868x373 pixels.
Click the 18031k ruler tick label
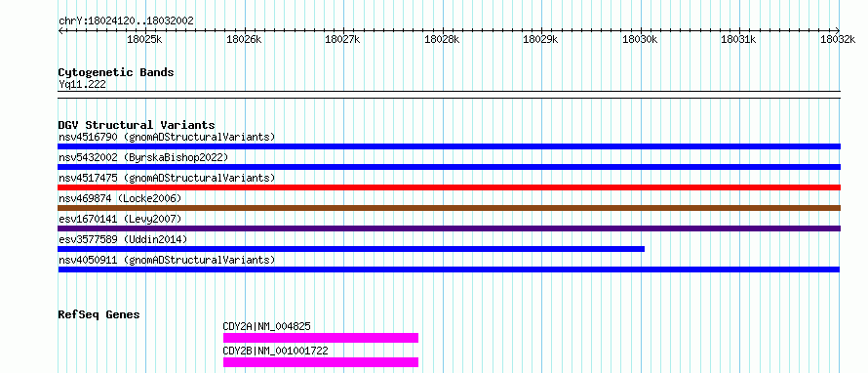(738, 39)
